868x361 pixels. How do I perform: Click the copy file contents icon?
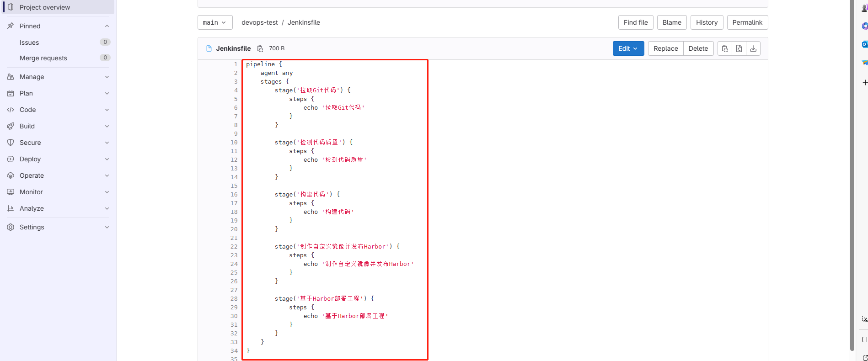(x=725, y=48)
